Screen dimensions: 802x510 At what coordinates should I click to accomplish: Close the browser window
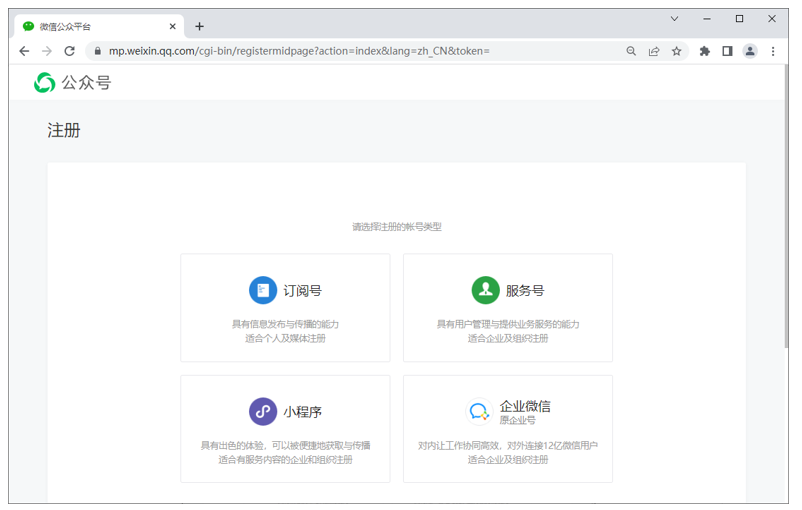coord(772,19)
